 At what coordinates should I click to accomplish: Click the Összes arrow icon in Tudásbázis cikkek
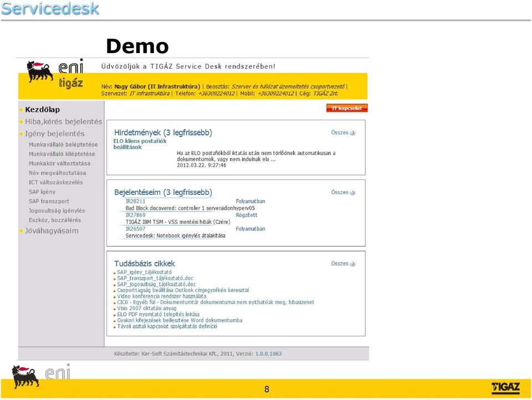point(352,264)
